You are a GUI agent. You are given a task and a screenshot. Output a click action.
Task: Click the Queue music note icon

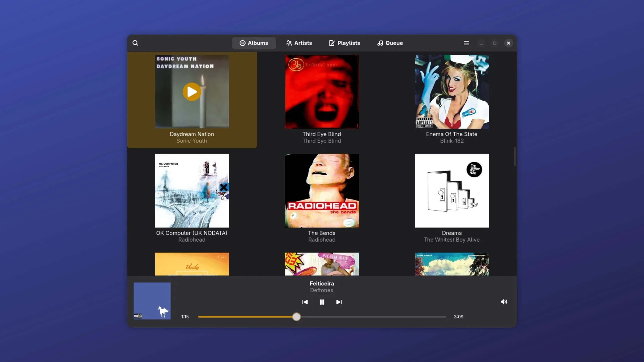point(380,43)
